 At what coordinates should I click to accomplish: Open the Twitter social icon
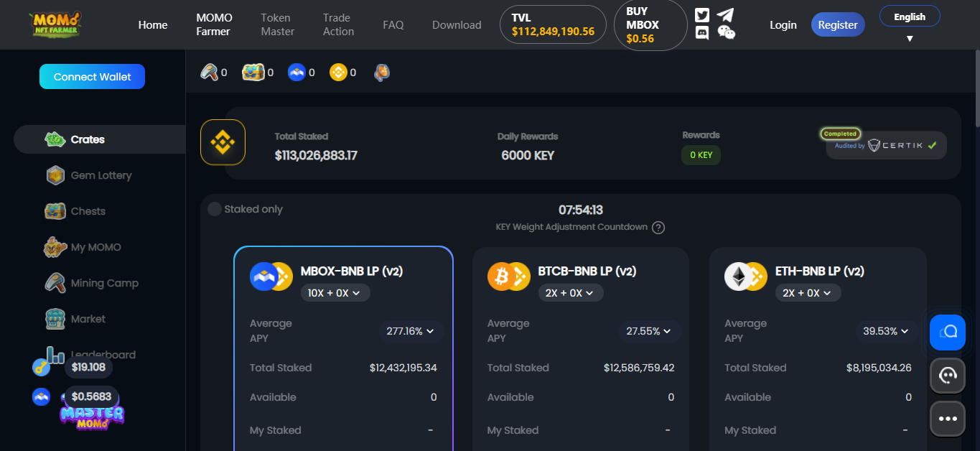[x=702, y=16]
